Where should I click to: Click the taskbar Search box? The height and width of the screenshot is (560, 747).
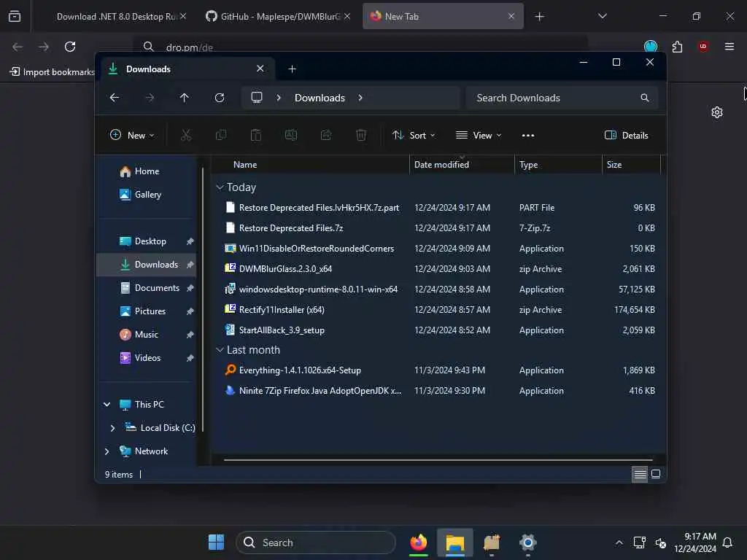315,542
